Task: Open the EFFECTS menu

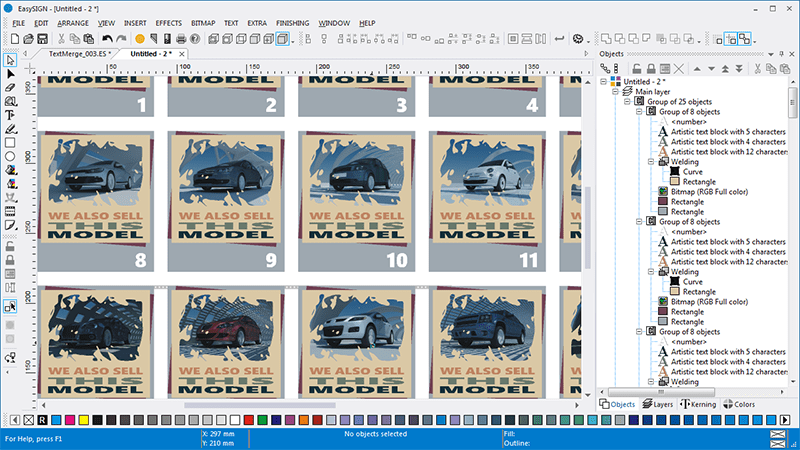Action: pyautogui.click(x=169, y=22)
